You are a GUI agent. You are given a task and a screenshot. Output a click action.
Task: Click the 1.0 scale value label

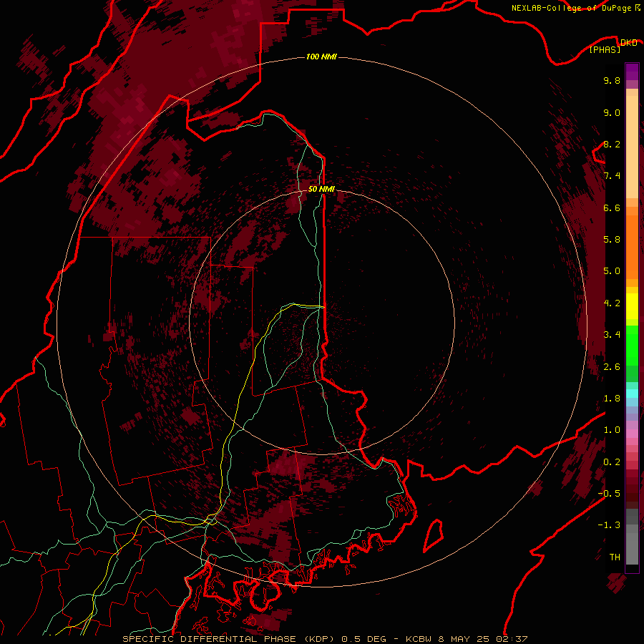[x=612, y=430]
